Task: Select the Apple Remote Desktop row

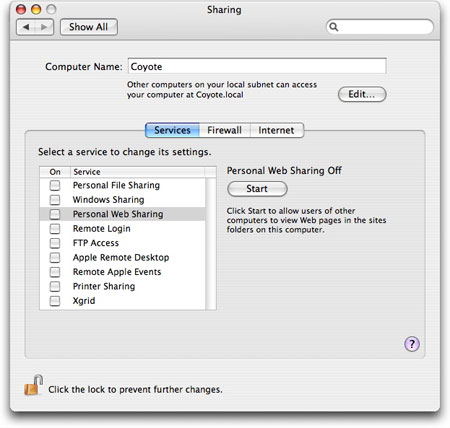Action: 123,257
